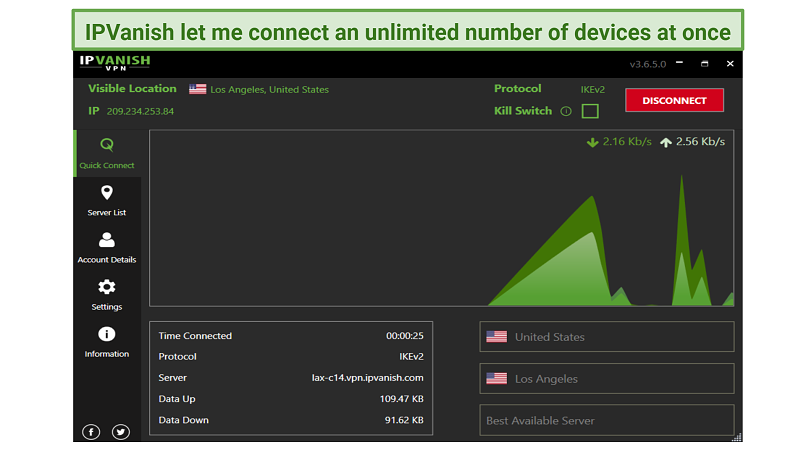Open the Best Available Server dropdown
The width and height of the screenshot is (806, 453).
[x=607, y=421]
